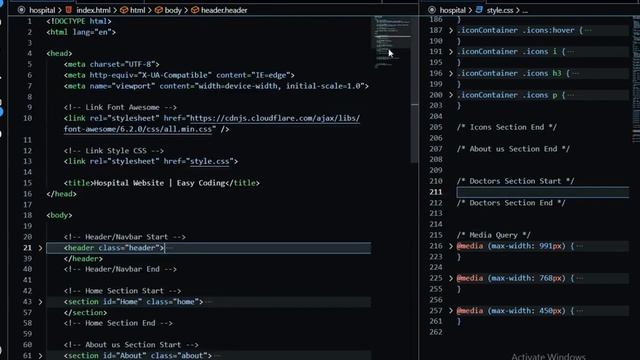
Task: Place cursor on empty CSS line 211
Action: tap(543, 192)
